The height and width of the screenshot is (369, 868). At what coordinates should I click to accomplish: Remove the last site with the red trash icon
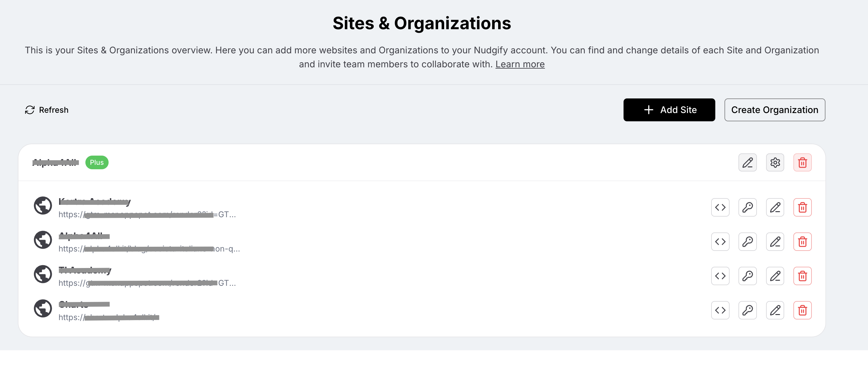pos(802,310)
